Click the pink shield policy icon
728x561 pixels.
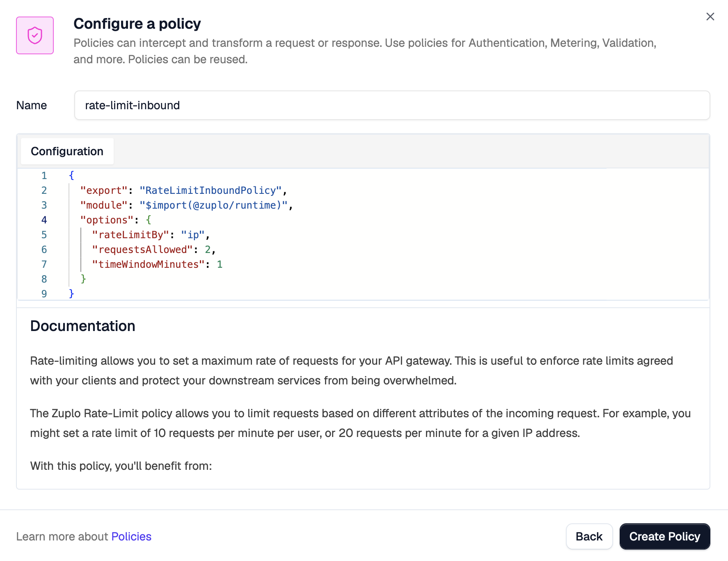pyautogui.click(x=34, y=35)
